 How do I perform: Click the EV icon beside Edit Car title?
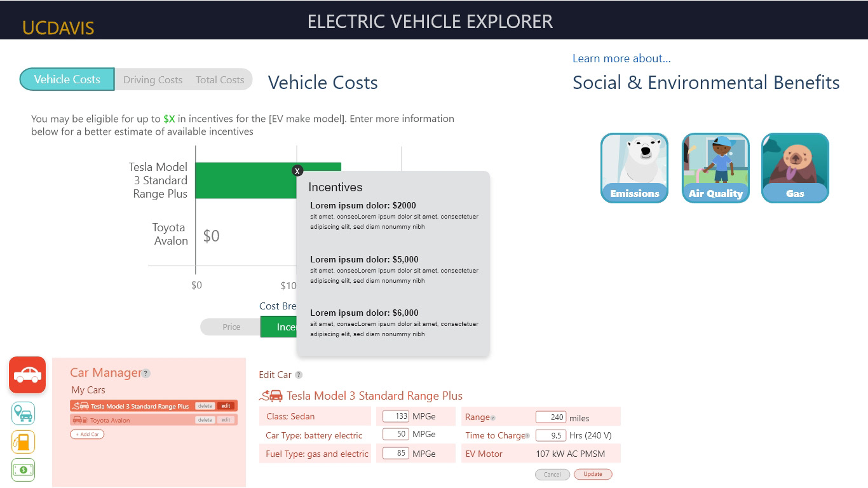click(x=271, y=396)
